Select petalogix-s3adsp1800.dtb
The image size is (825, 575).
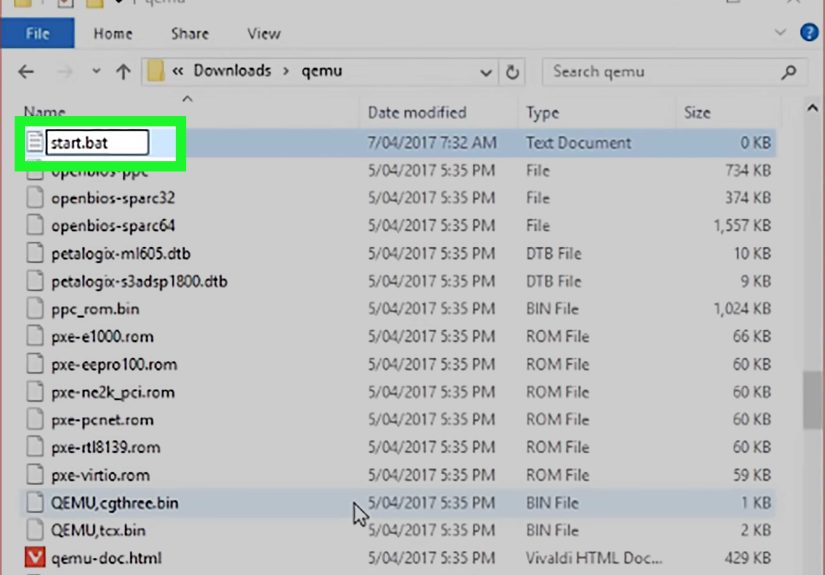[x=139, y=281]
